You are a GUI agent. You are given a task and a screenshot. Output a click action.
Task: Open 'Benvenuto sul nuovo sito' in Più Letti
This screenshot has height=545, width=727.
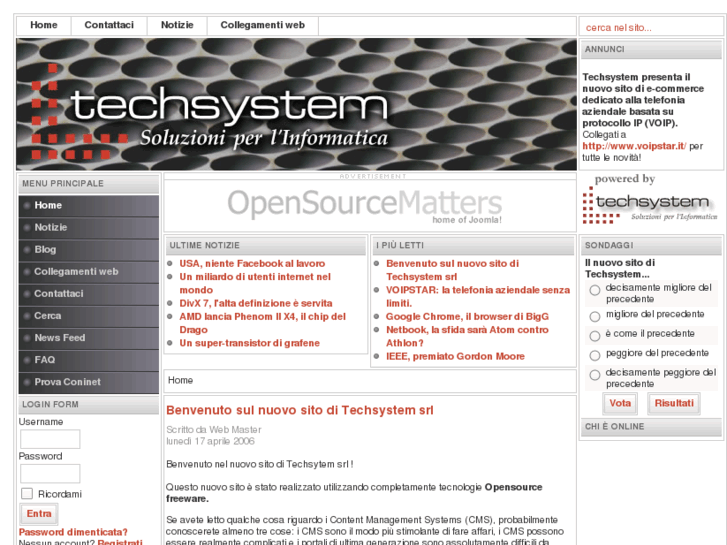(453, 270)
